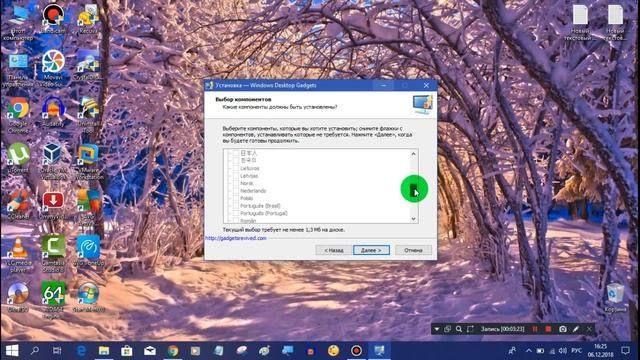The height and width of the screenshot is (360, 640).
Task: Select the Audacity desktop shortcut
Action: point(53,112)
